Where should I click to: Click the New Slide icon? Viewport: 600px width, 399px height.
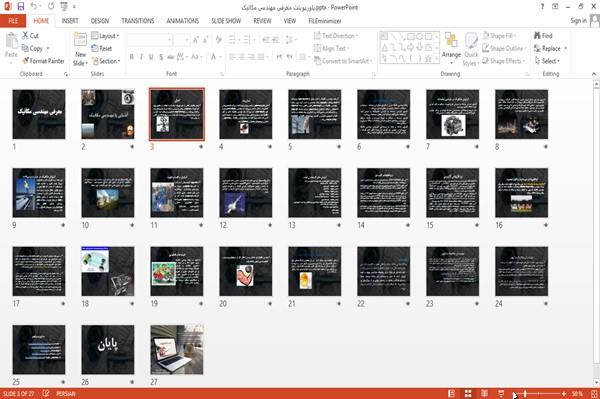(x=80, y=40)
